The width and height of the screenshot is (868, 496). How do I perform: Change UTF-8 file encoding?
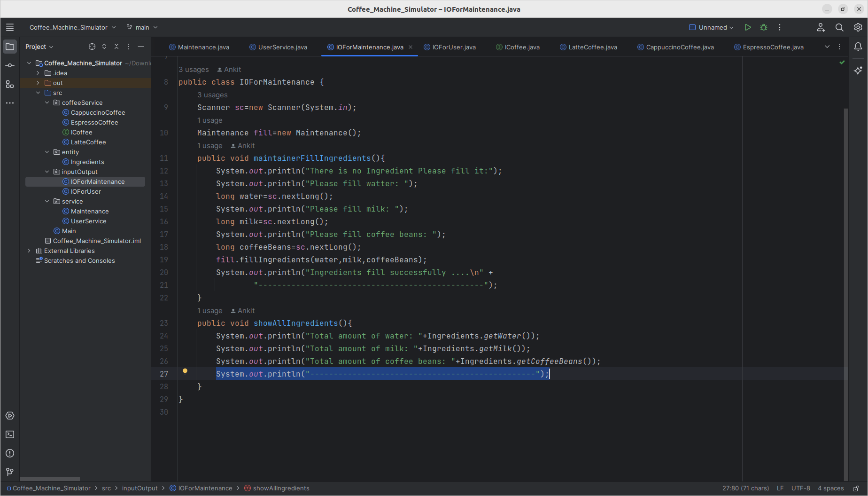pos(801,488)
